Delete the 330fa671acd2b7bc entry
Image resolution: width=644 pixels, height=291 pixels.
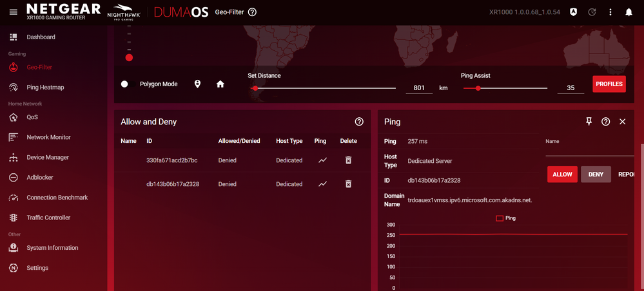pyautogui.click(x=348, y=160)
